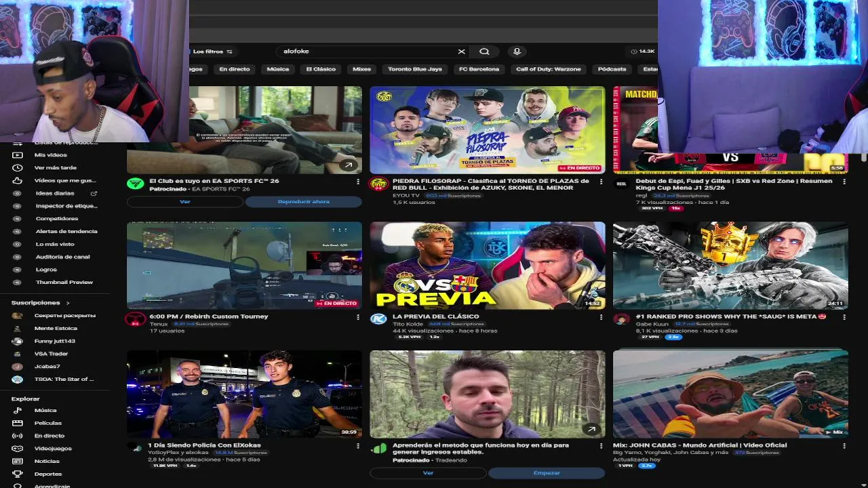Viewport: 868px width, 488px height.
Task: Open Inspector de etiquetas tool
Action: 66,206
